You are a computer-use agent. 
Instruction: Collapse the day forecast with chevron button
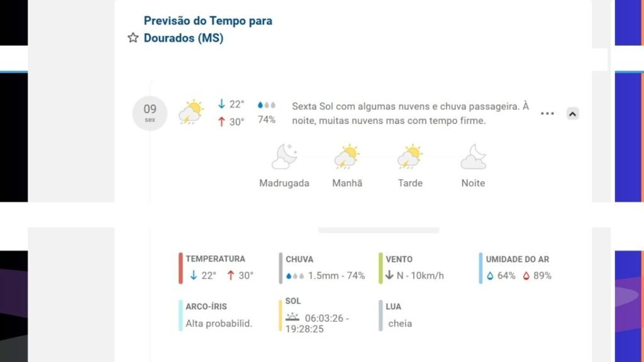572,114
